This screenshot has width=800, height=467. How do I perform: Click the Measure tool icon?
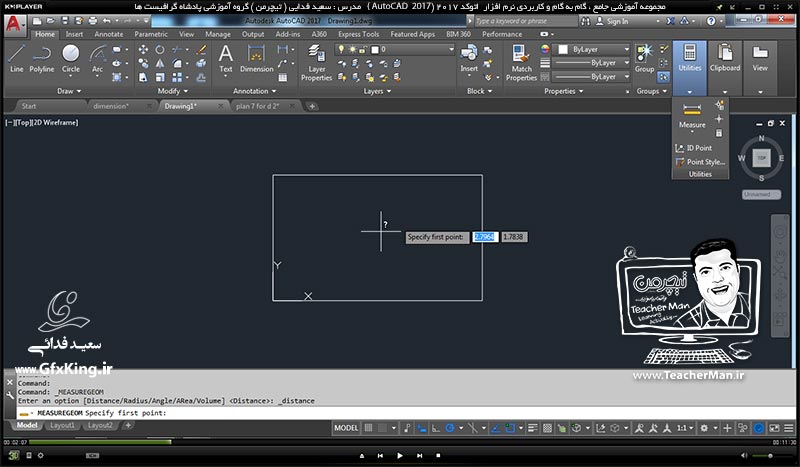(692, 109)
